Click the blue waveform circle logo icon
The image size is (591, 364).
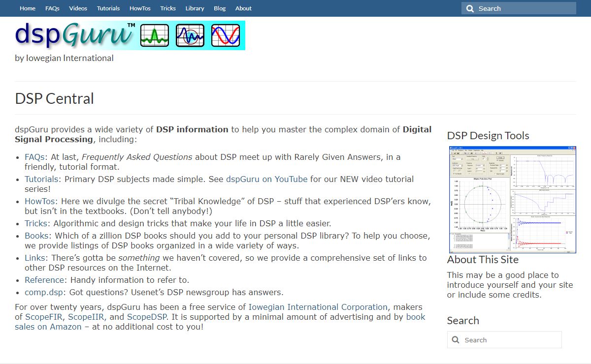(190, 35)
